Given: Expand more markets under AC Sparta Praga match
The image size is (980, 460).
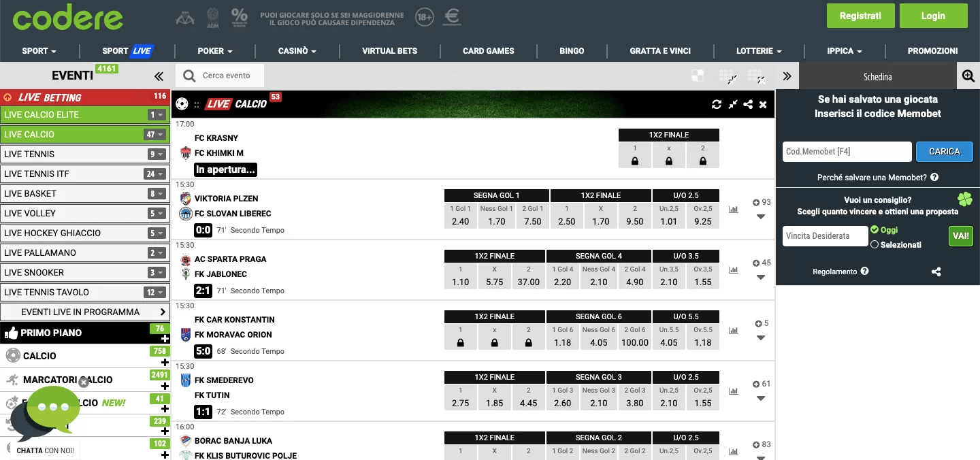Looking at the screenshot, I should pyautogui.click(x=761, y=278).
